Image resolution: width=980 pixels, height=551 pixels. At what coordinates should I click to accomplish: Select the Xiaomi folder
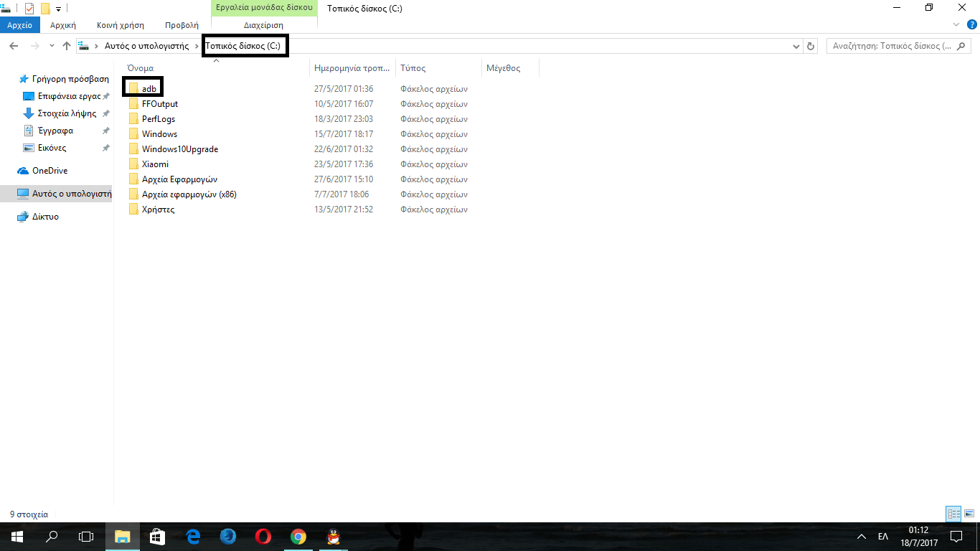coord(155,164)
